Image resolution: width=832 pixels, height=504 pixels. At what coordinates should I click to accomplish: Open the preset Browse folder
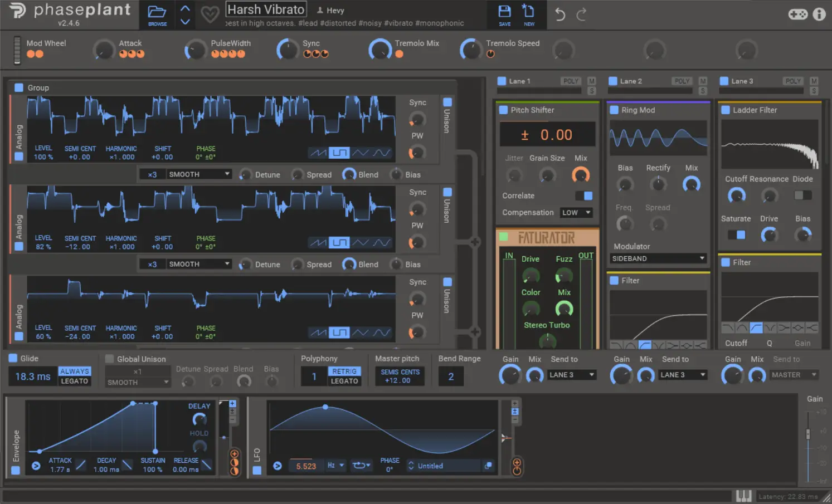coord(157,14)
